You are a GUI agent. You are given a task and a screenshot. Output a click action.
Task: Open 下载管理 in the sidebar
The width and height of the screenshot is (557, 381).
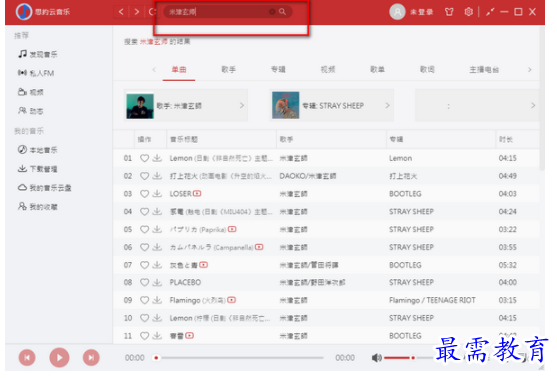pyautogui.click(x=38, y=169)
